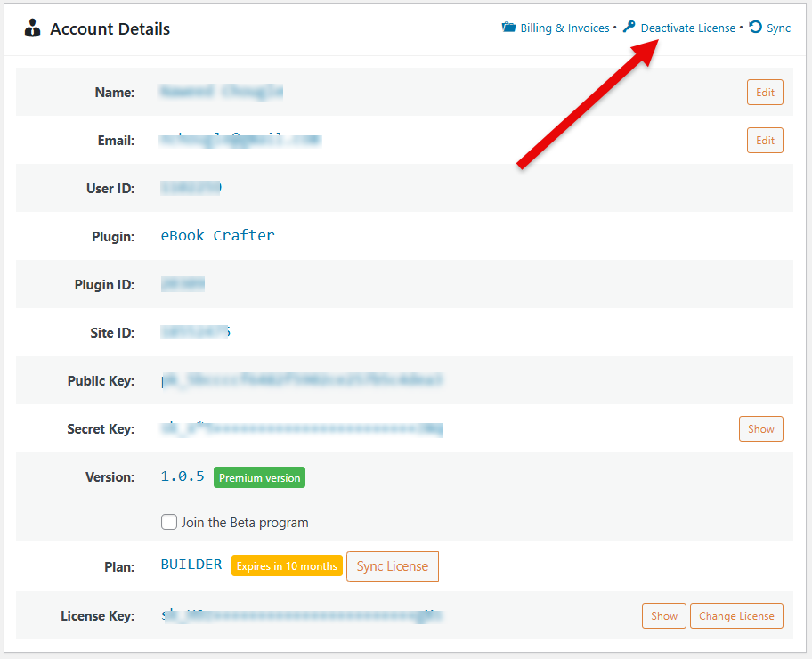This screenshot has height=659, width=812.
Task: Sync the BUILDER plan license
Action: click(x=392, y=565)
